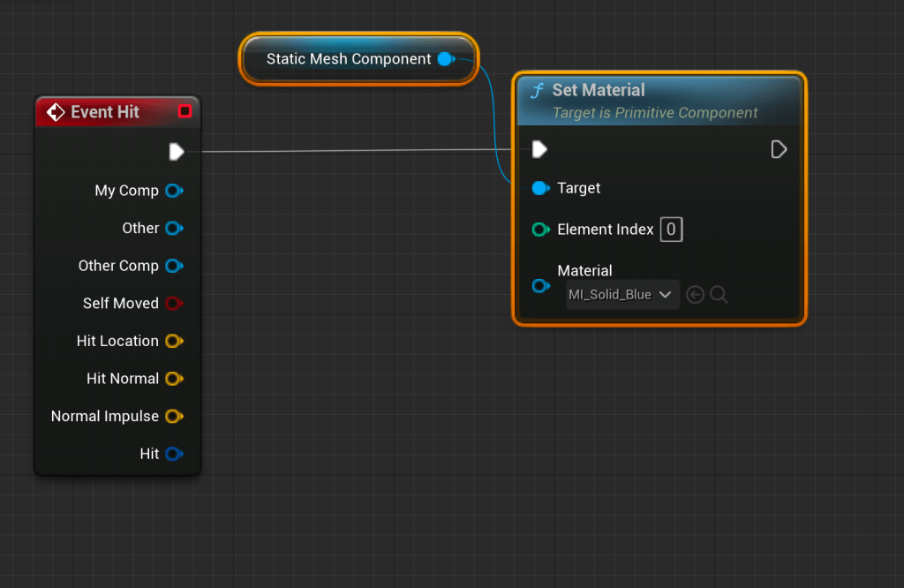Click the Normal Impulse vector pin

point(173,417)
